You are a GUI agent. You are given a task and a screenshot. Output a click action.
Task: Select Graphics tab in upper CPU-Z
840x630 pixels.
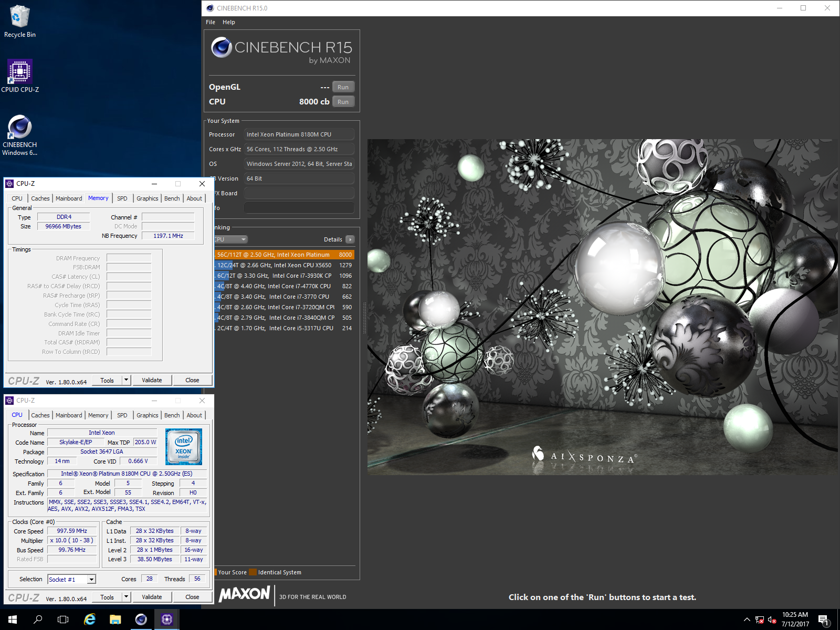click(148, 198)
